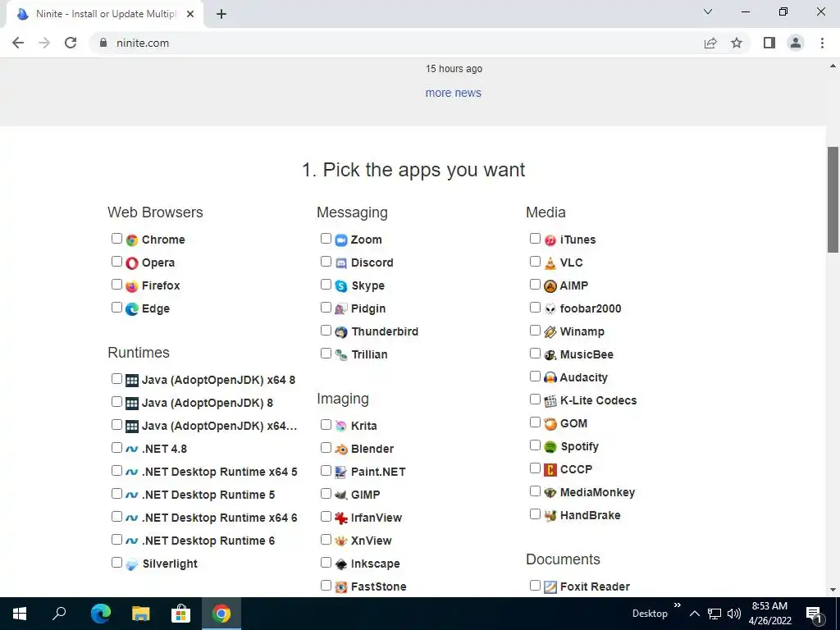The width and height of the screenshot is (840, 630).
Task: Focus the ninite.com address bar
Action: [x=396, y=43]
